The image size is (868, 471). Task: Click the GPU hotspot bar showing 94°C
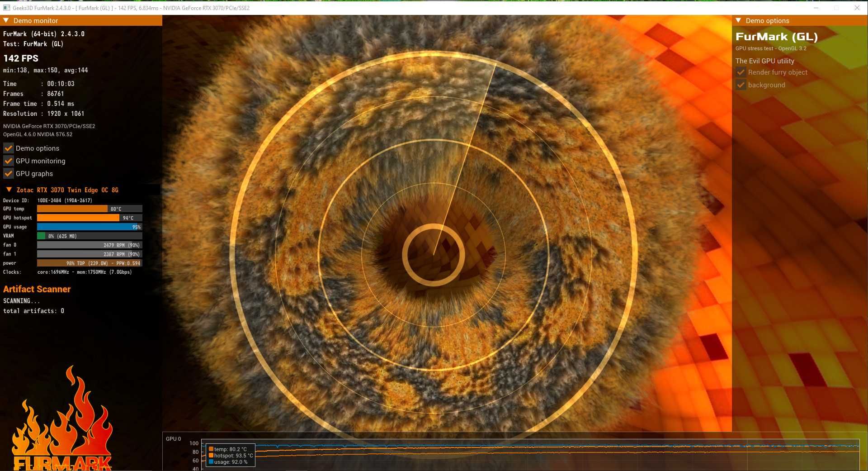point(90,218)
